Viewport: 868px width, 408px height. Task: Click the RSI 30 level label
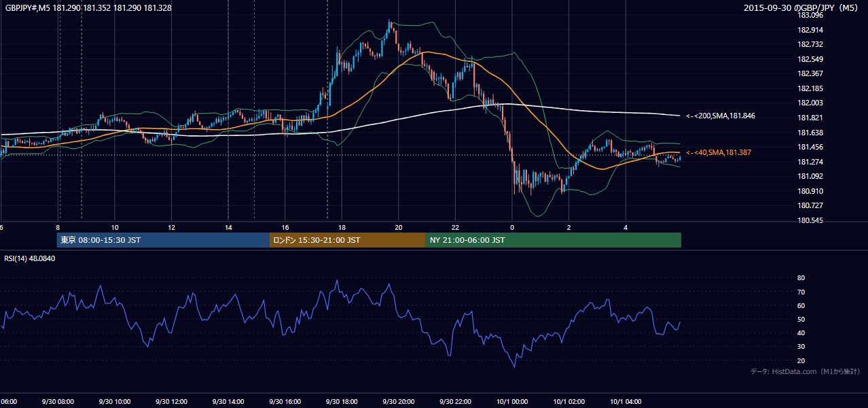tap(801, 347)
